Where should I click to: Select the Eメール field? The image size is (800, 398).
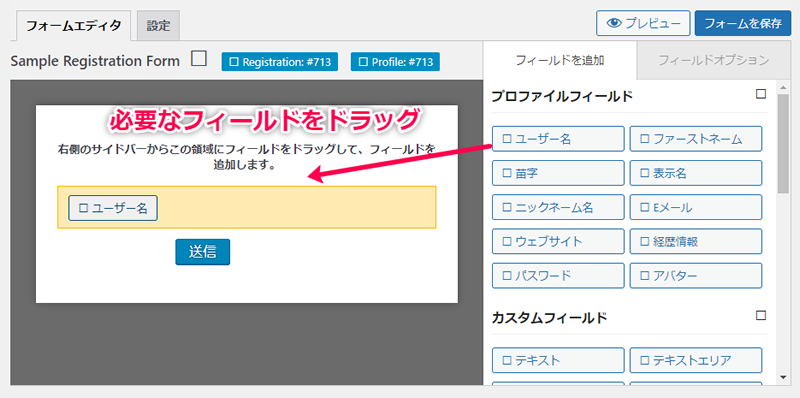pos(696,207)
